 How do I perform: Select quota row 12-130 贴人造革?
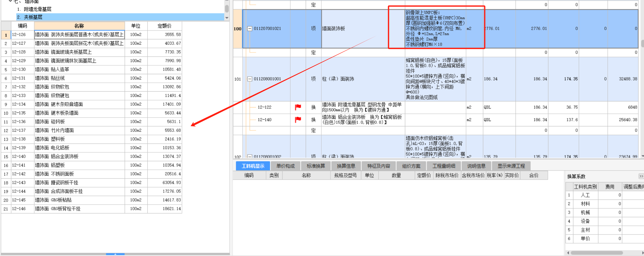pos(91,69)
